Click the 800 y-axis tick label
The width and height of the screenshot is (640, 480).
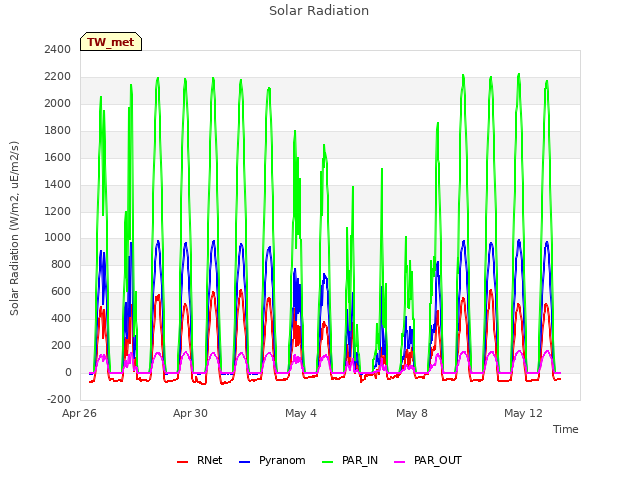(x=61, y=264)
